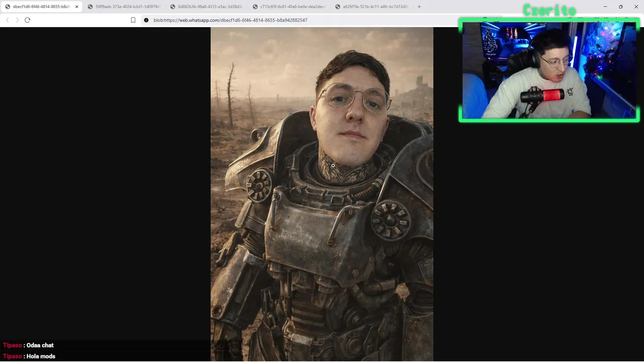Switch to the 8d882b3b browser tab
644x362 pixels.
[x=206, y=7]
